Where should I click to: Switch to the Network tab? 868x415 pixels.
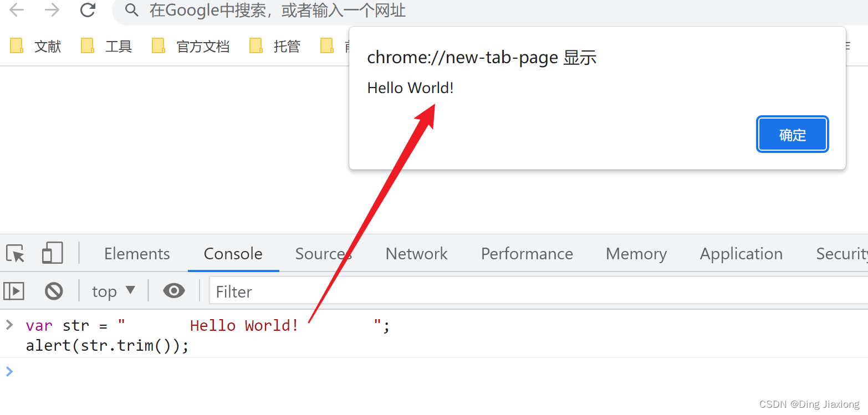pos(417,253)
